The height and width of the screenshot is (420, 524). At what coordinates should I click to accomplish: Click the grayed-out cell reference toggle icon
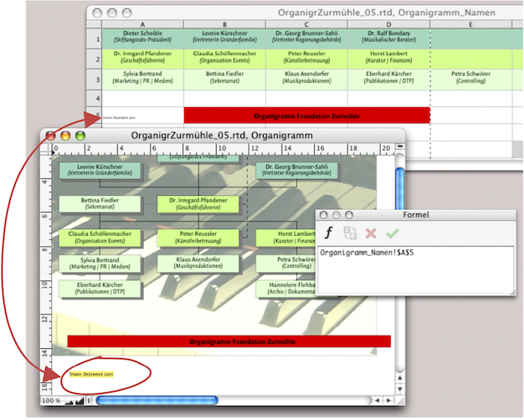coord(350,233)
